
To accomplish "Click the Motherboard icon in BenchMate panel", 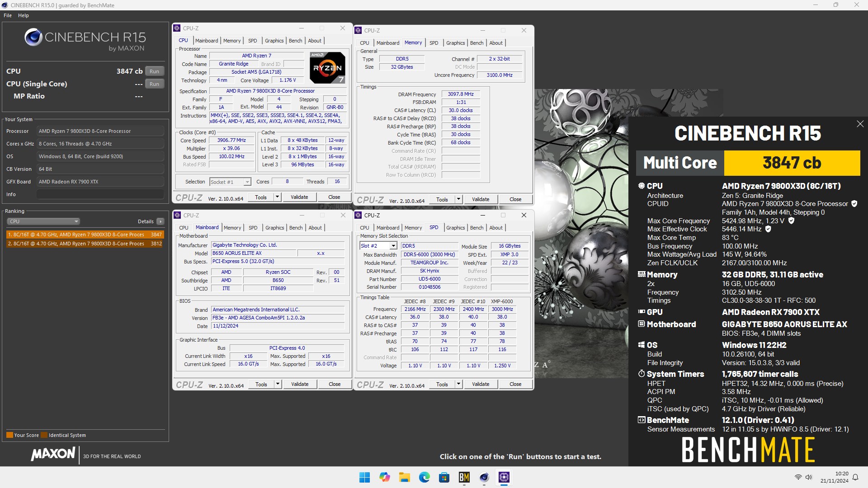I will tap(641, 324).
